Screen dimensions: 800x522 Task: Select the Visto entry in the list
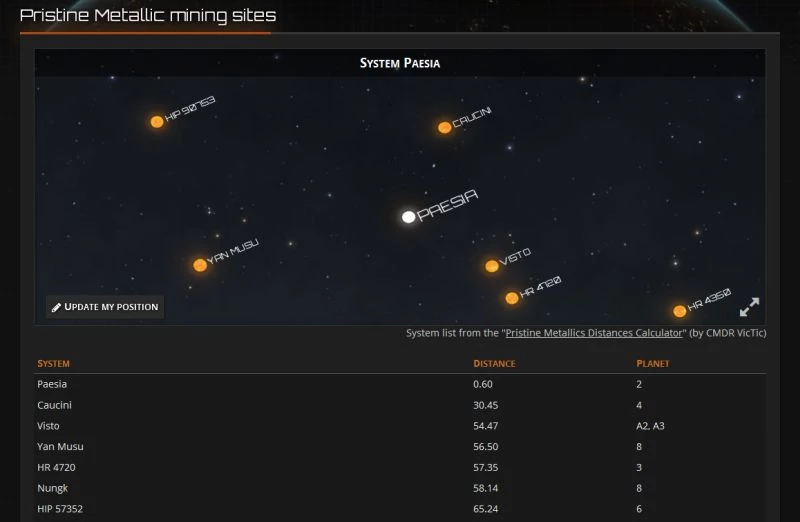(x=48, y=426)
